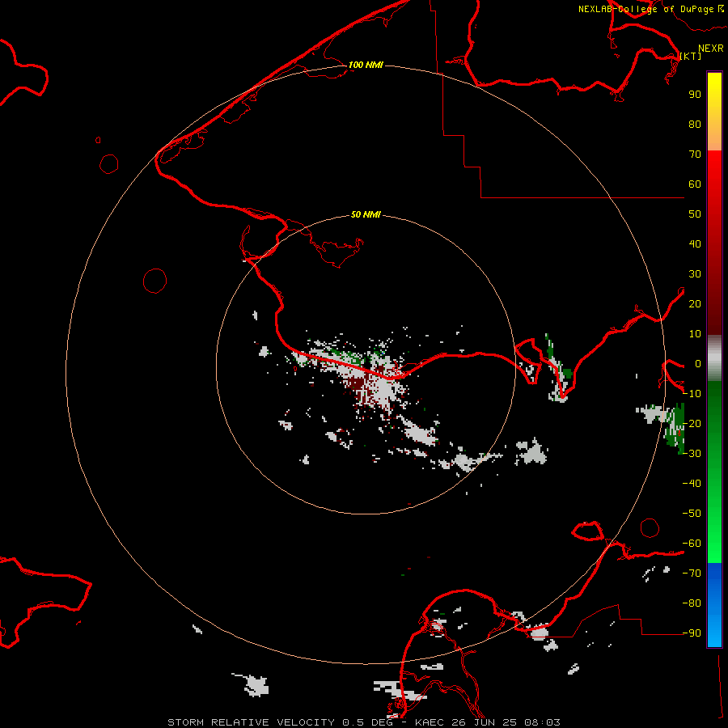Image resolution: width=728 pixels, height=728 pixels.
Task: Click the gray zero-velocity segment of color scale
Action: coord(714,358)
